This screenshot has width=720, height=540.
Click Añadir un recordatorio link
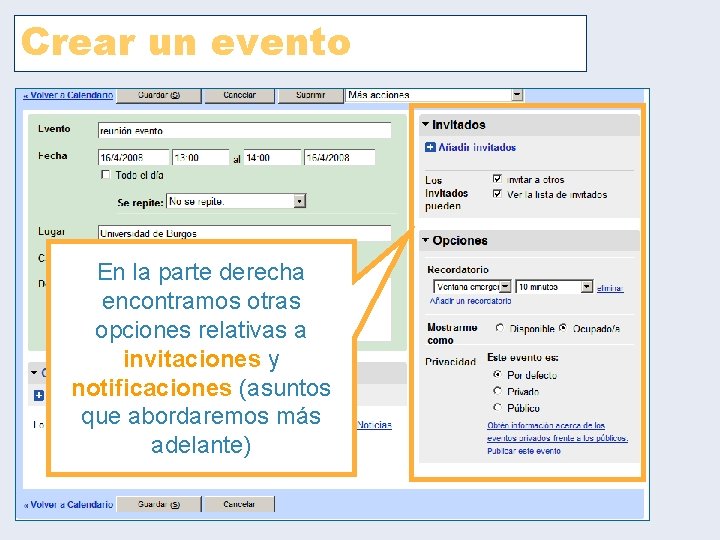470,301
